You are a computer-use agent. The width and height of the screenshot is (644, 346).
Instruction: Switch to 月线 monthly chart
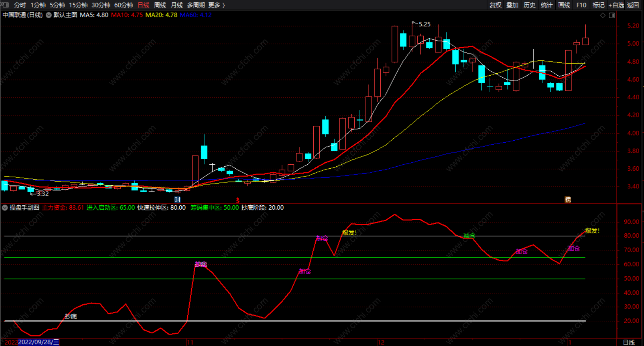pos(177,5)
